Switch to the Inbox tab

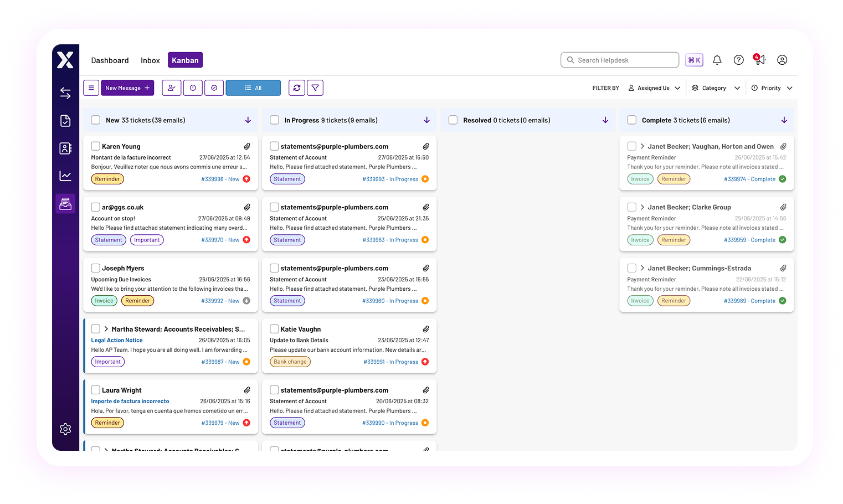tap(150, 60)
